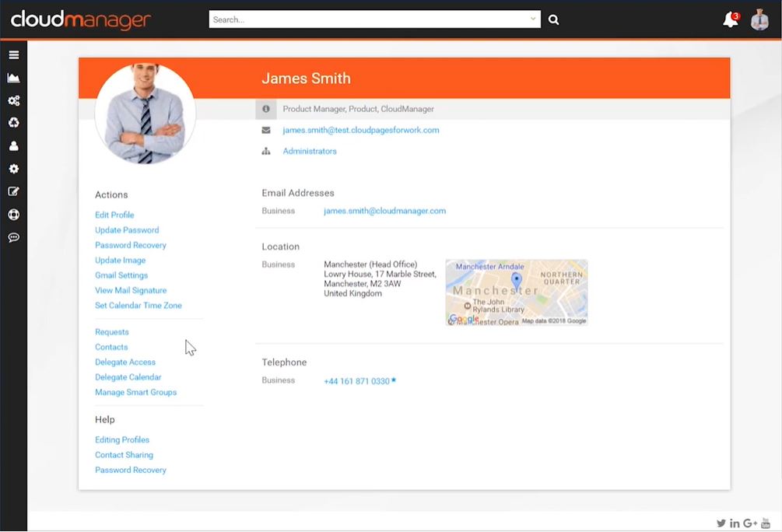The height and width of the screenshot is (532, 782).
Task: Click the +44 161 871 0330 phone link
Action: coord(356,381)
